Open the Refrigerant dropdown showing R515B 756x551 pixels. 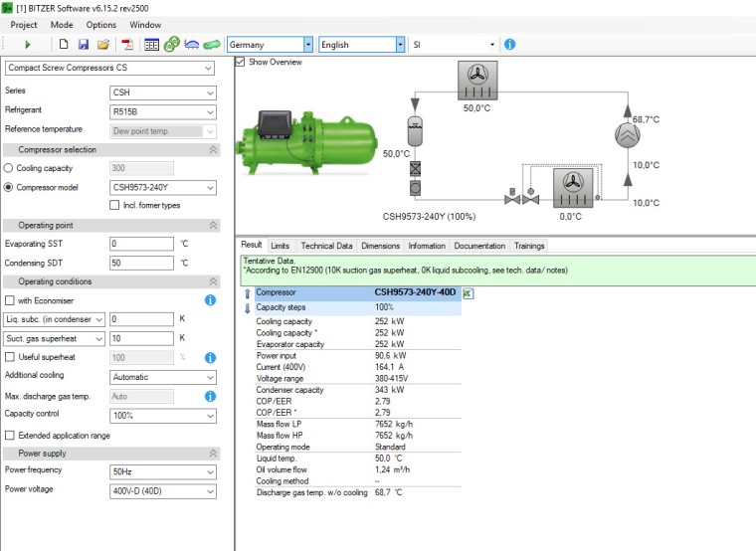tap(162, 110)
